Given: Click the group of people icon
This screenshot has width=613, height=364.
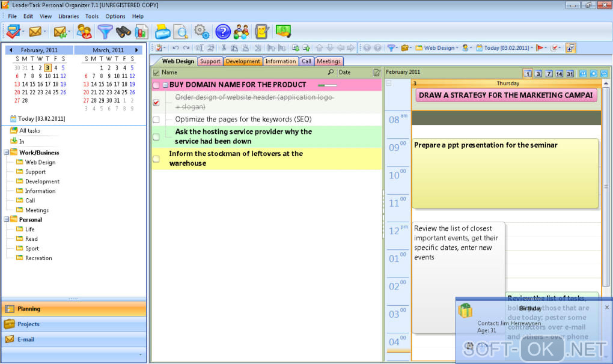Looking at the screenshot, I should pos(241,32).
